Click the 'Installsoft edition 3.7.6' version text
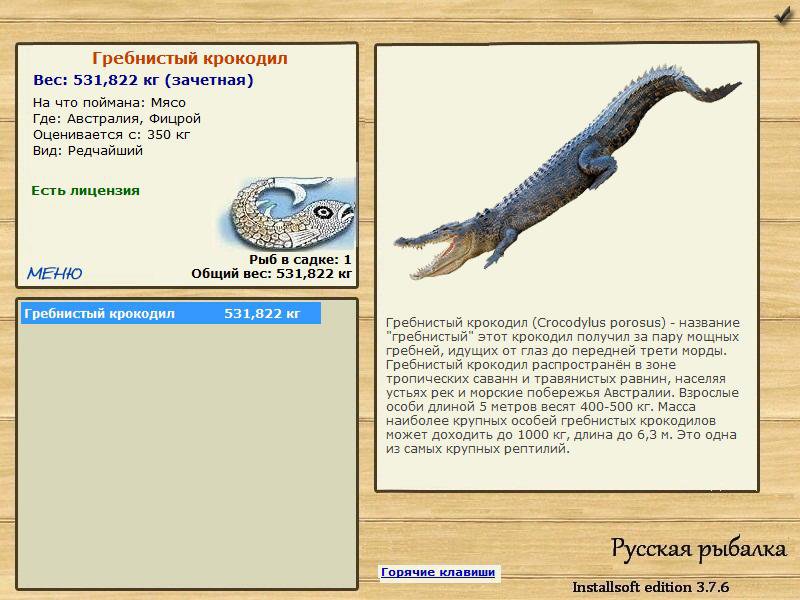800x600 pixels. tap(651, 587)
